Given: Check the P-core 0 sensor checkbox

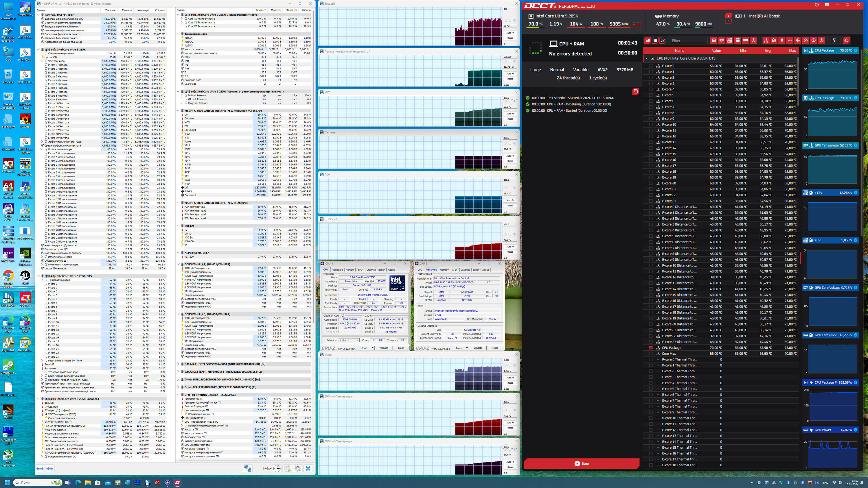Looking at the screenshot, I should [x=651, y=66].
